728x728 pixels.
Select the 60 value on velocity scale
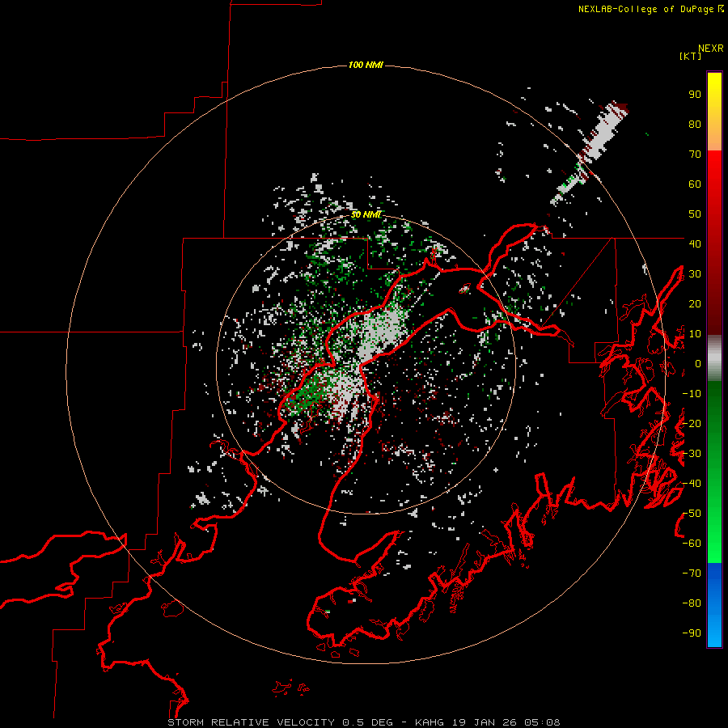click(695, 184)
